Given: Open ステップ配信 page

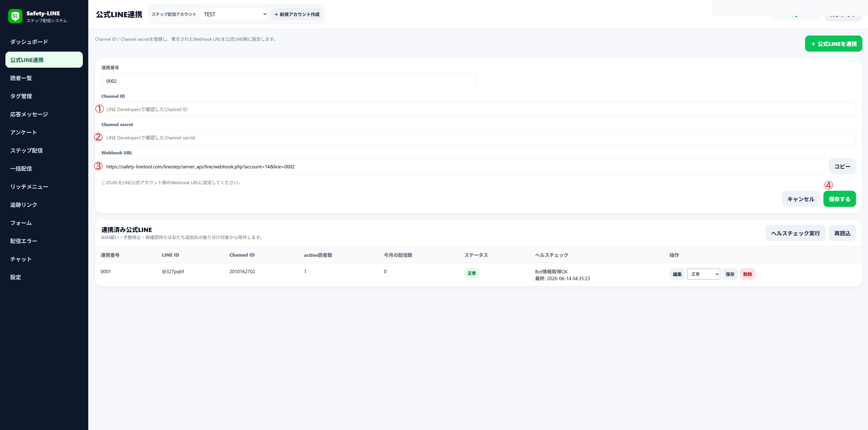Looking at the screenshot, I should pyautogui.click(x=44, y=150).
